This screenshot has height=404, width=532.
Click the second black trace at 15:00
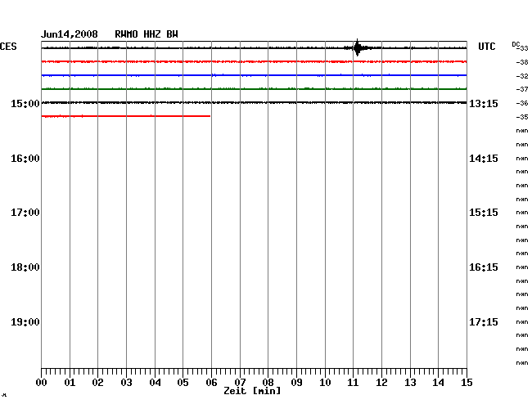254,102
